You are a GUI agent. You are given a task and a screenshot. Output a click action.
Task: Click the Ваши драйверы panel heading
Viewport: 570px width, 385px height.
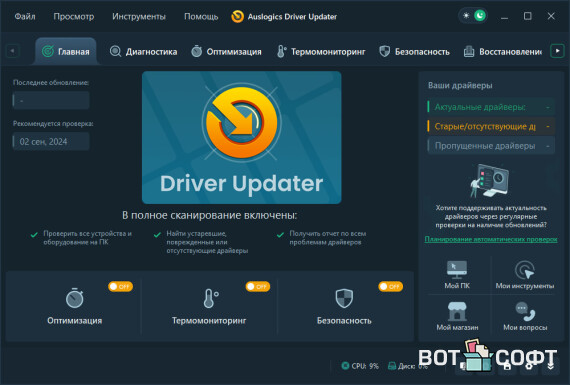(x=460, y=85)
